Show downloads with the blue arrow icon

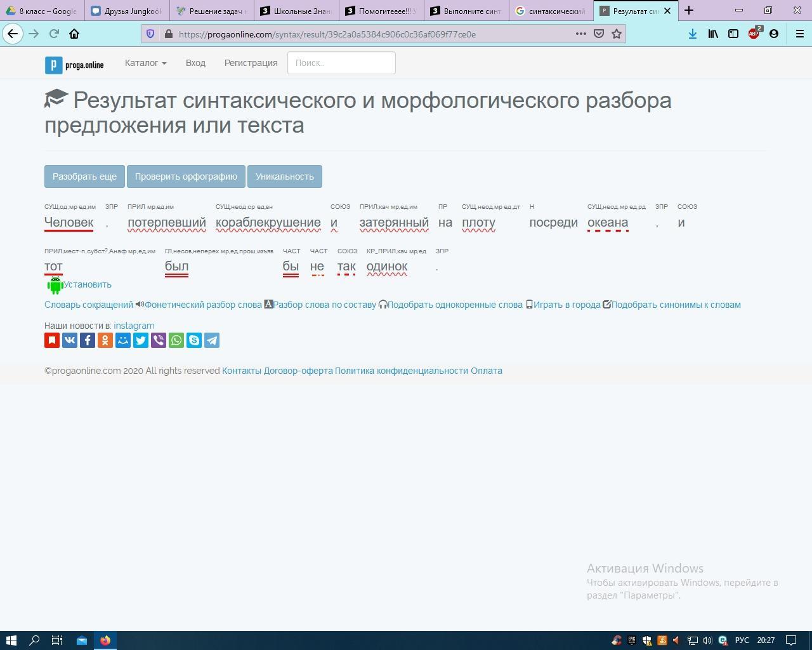tap(693, 34)
